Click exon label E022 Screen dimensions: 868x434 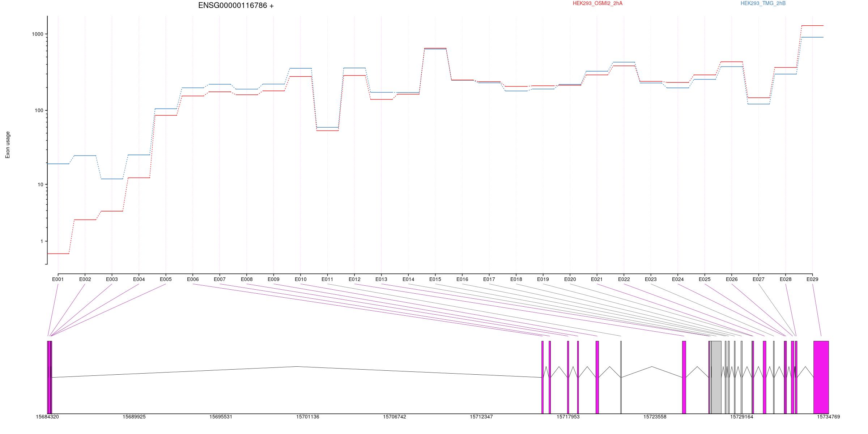point(624,279)
